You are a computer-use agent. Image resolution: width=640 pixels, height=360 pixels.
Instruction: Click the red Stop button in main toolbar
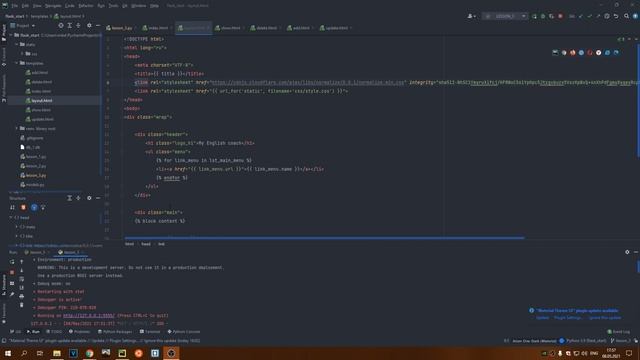point(560,16)
